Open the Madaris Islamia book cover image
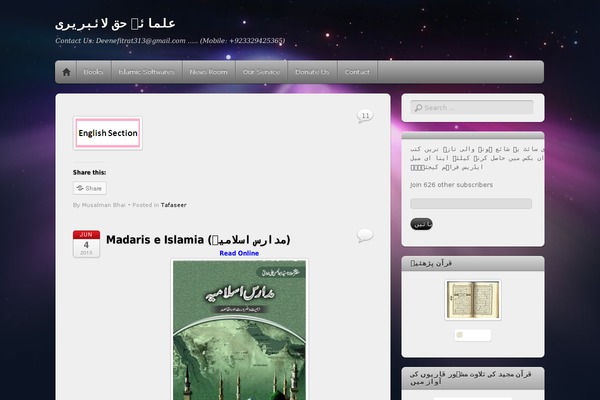Screen dimensions: 600x400 [x=240, y=330]
